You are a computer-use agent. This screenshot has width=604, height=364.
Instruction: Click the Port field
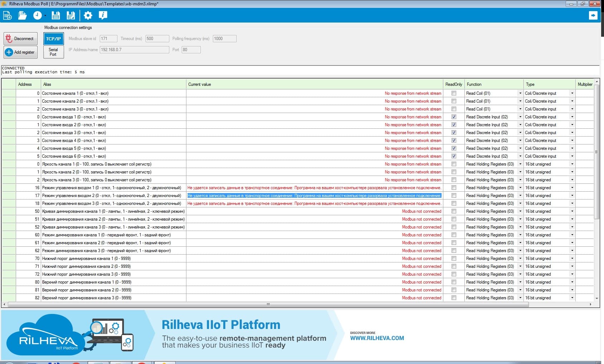coord(191,50)
